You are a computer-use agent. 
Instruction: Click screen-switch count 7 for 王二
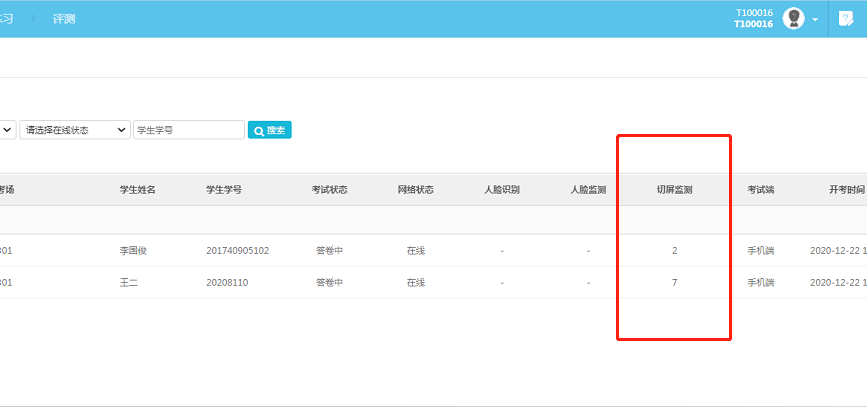tap(674, 283)
